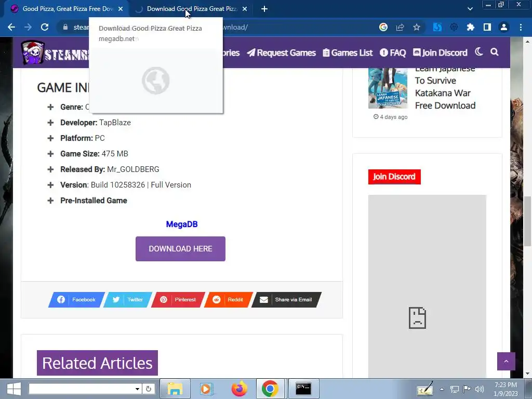Open the volume control in tray
The height and width of the screenshot is (399, 532).
[480, 389]
